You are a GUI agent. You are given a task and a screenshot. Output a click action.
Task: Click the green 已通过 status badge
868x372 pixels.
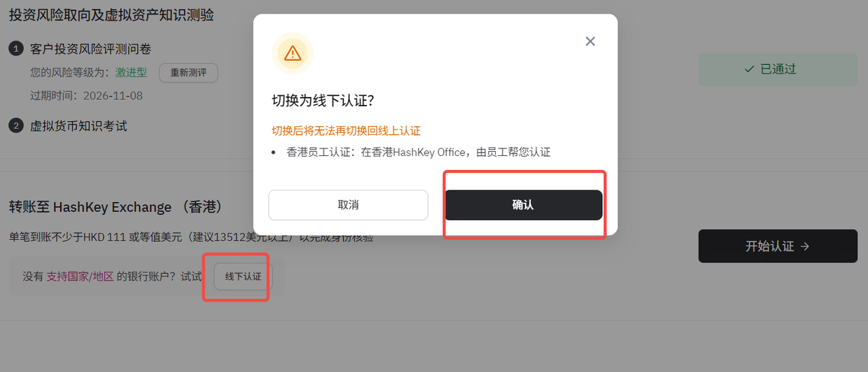click(x=778, y=69)
